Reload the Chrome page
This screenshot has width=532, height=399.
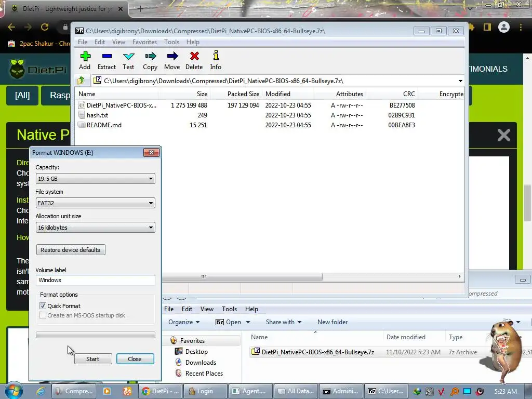click(x=45, y=27)
